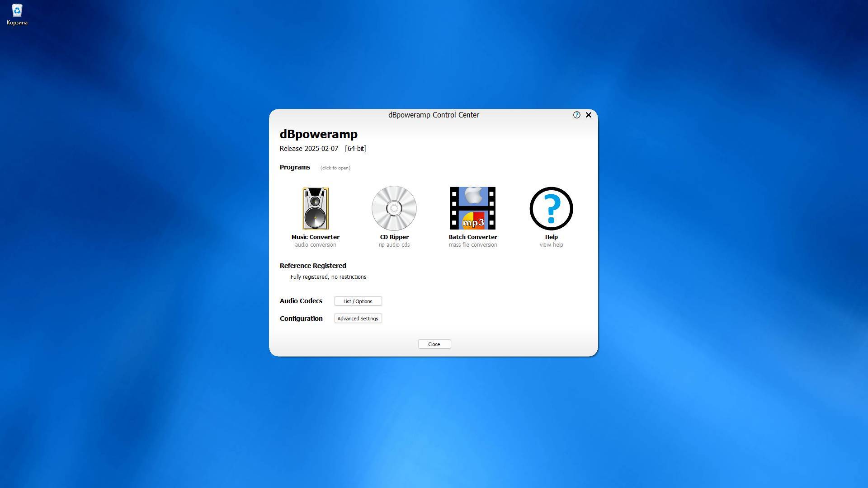Click the 'Batch Converter' label
The image size is (868, 488).
473,237
